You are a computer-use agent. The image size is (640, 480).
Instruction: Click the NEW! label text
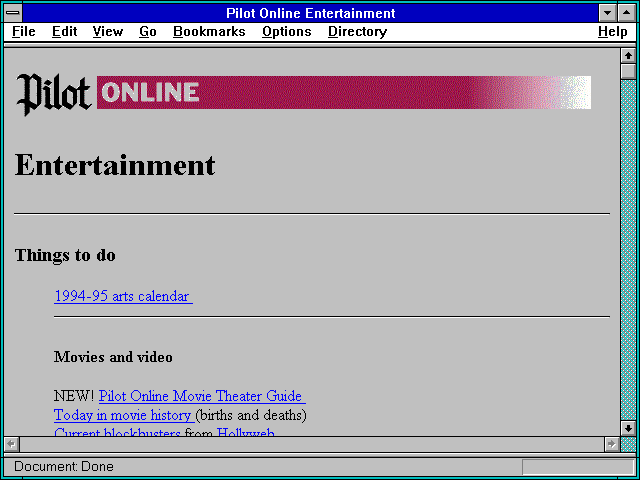coord(74,396)
